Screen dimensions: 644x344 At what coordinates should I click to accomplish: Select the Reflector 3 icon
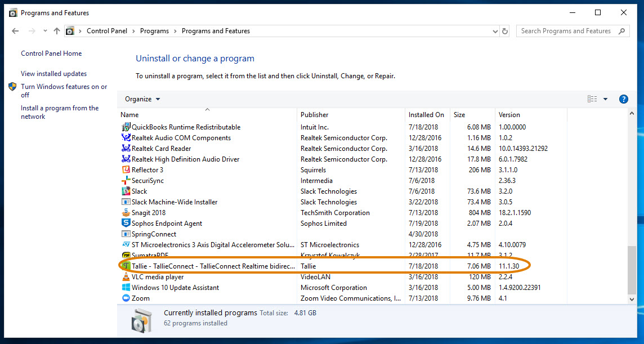[x=126, y=169]
